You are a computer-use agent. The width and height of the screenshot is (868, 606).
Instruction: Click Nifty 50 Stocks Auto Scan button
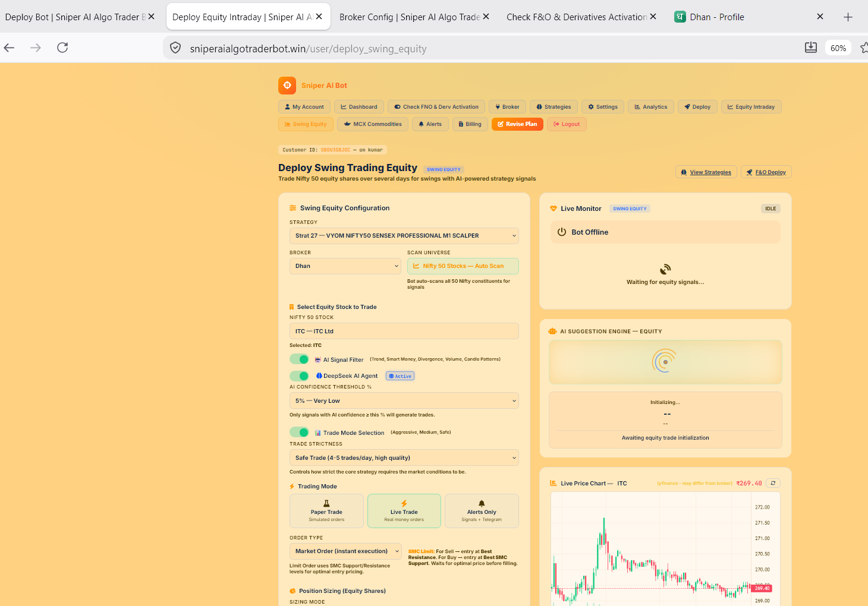point(463,266)
